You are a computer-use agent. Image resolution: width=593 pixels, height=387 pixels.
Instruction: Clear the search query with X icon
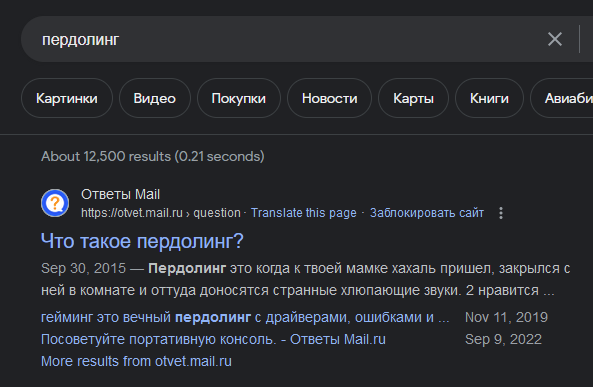(x=555, y=39)
